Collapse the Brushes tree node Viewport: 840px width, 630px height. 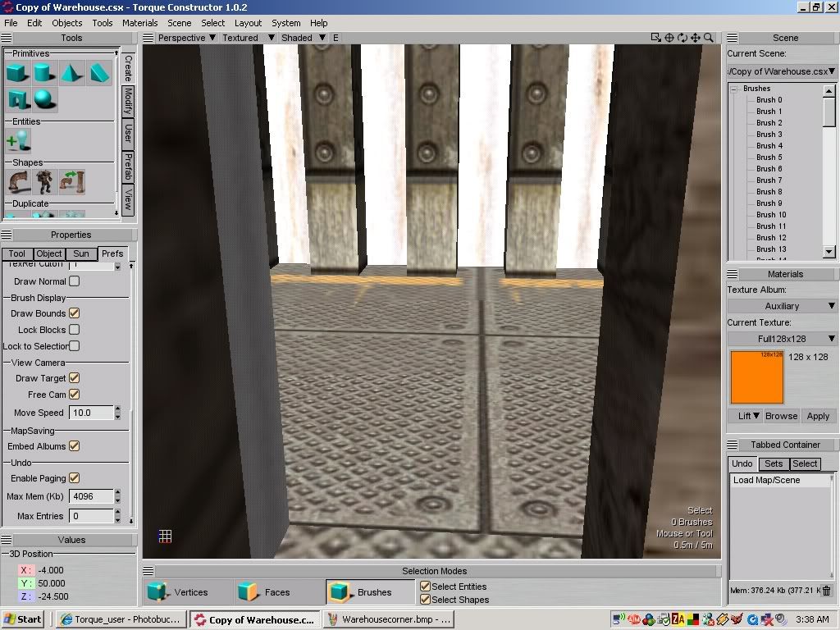(x=736, y=89)
